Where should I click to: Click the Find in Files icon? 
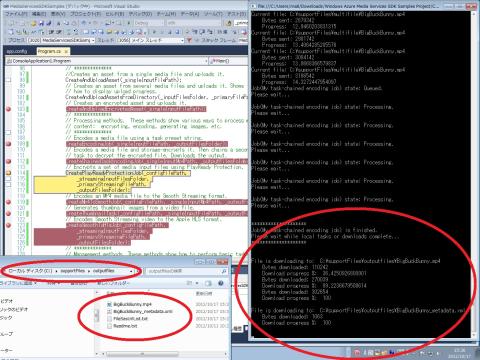tap(229, 23)
